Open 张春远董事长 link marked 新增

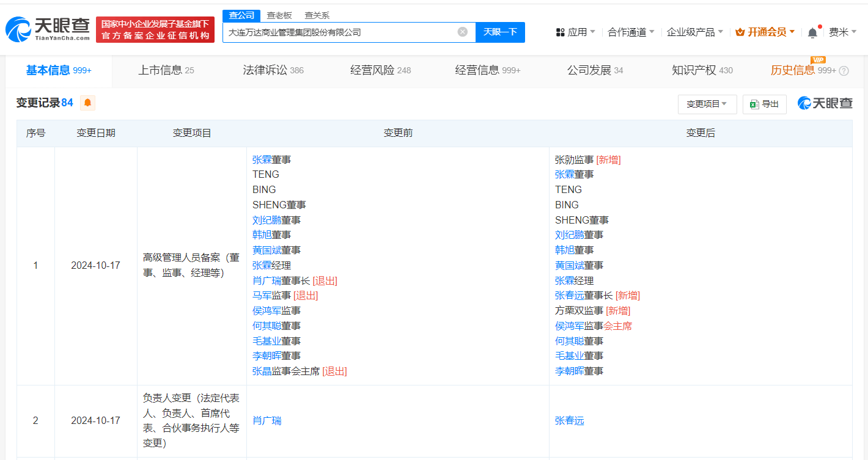click(x=570, y=296)
